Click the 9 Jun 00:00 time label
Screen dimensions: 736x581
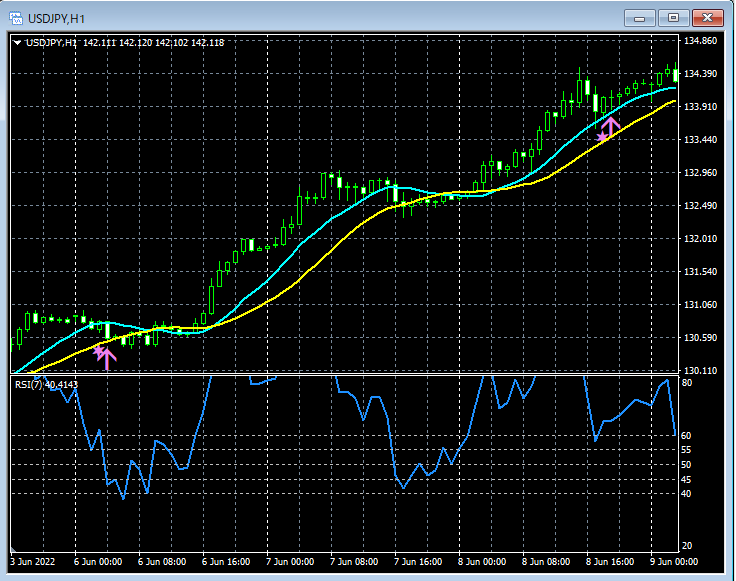point(674,562)
